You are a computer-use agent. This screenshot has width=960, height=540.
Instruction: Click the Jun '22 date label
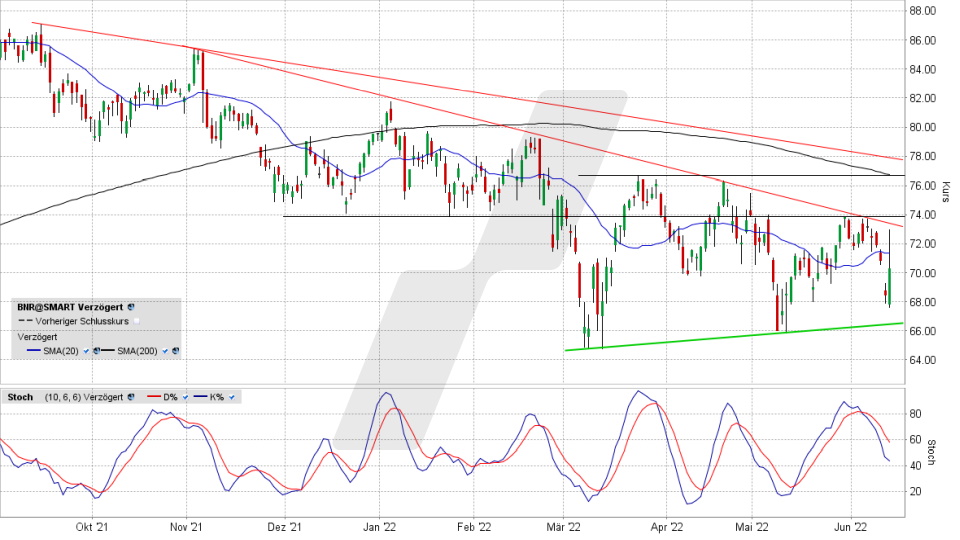pyautogui.click(x=851, y=527)
